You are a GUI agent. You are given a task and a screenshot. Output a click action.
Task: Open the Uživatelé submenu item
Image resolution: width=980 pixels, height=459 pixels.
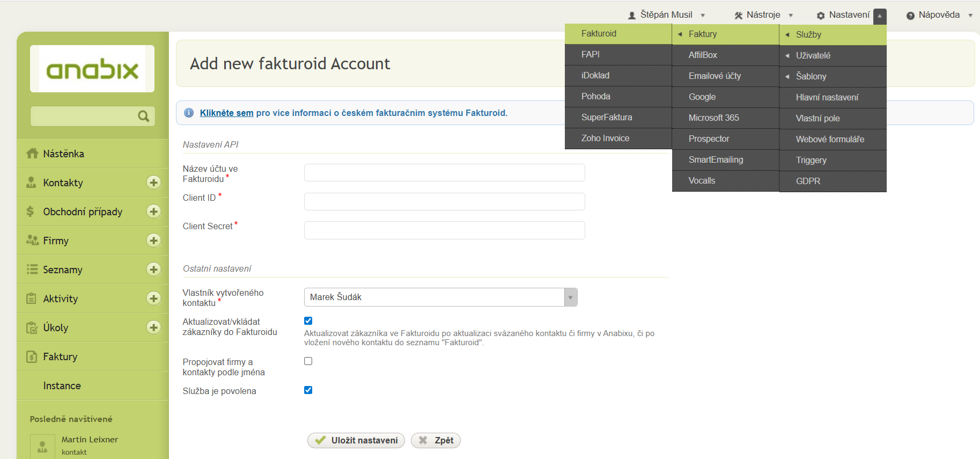(833, 55)
